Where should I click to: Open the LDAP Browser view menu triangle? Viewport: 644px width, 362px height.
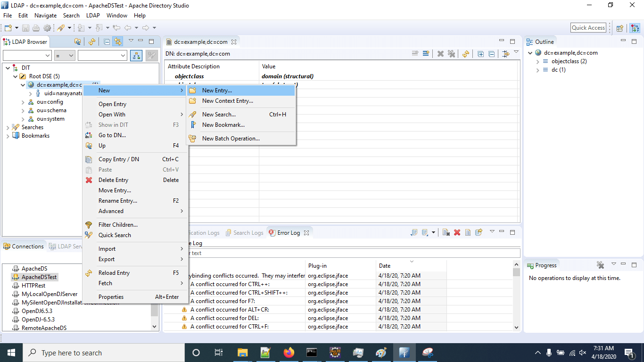(x=131, y=41)
